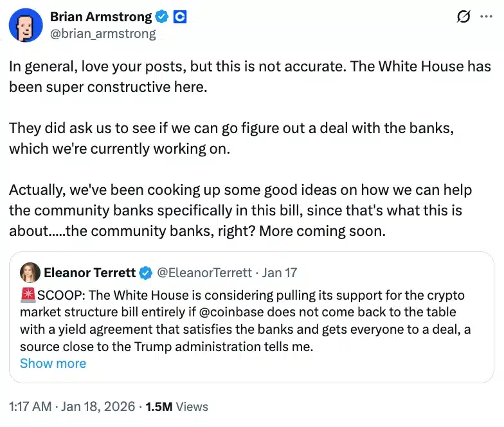
Task: Open the @brian_armstrong handle link
Action: (x=103, y=33)
